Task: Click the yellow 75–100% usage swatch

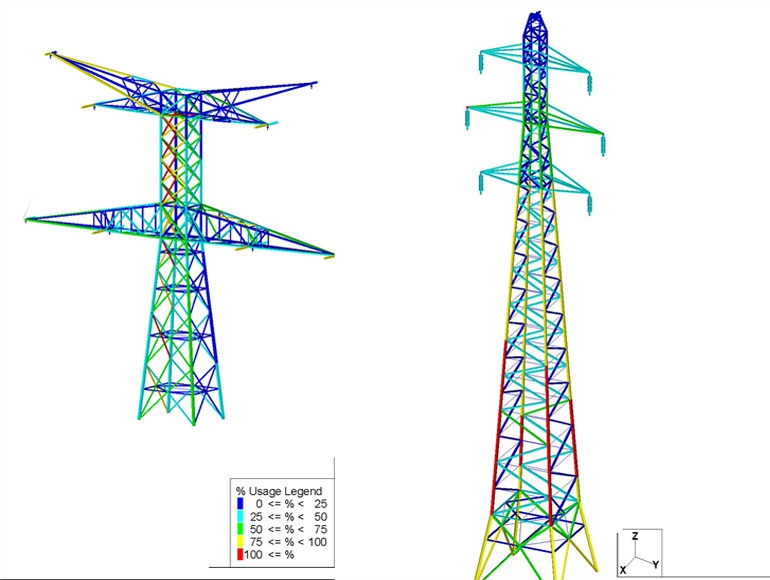Action: 240,542
